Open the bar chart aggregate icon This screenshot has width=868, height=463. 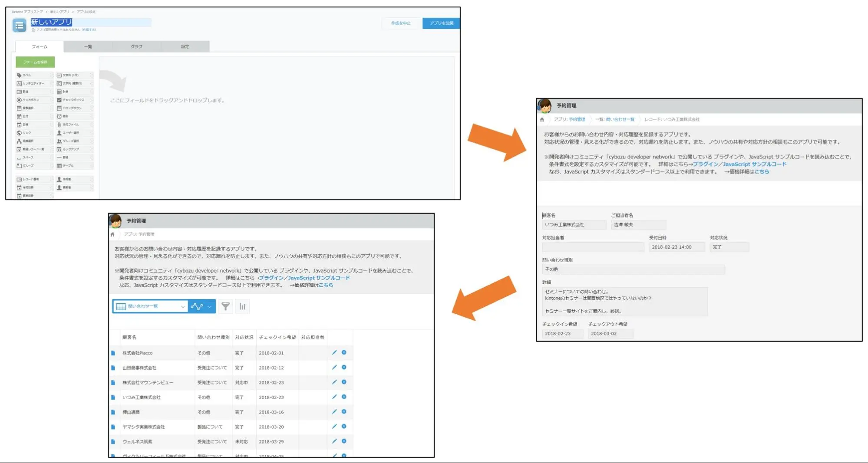pos(242,306)
